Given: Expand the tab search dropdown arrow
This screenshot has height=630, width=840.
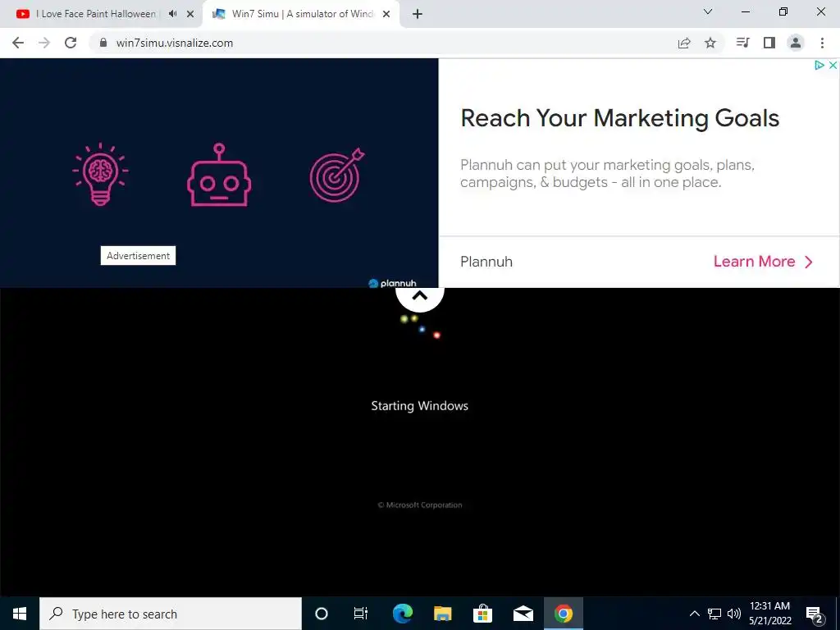Looking at the screenshot, I should pyautogui.click(x=708, y=11).
